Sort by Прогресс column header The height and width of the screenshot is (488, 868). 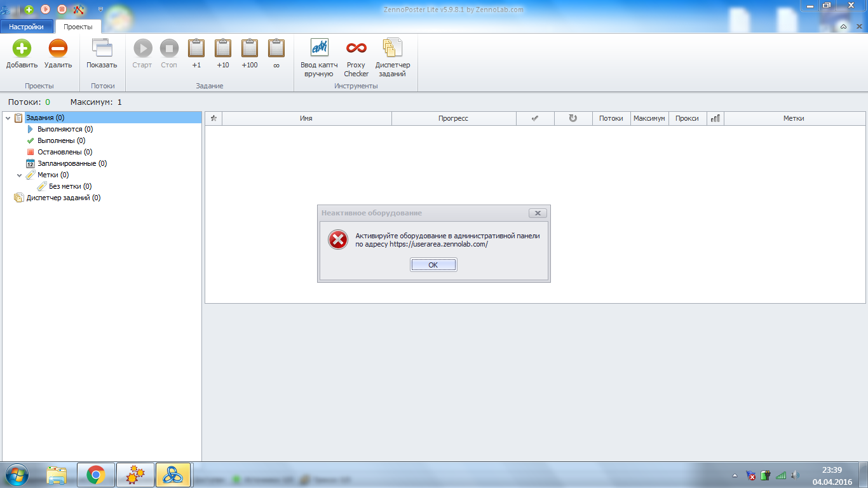(454, 118)
